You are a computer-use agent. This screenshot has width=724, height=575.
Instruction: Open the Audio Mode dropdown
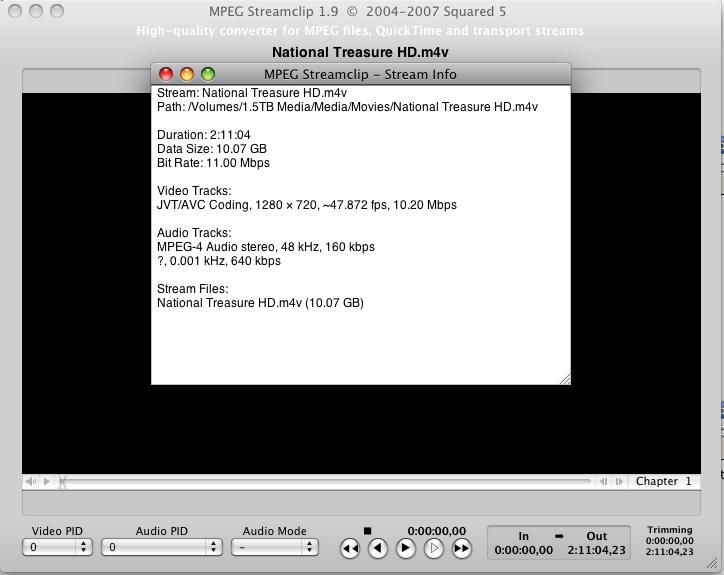[x=274, y=547]
